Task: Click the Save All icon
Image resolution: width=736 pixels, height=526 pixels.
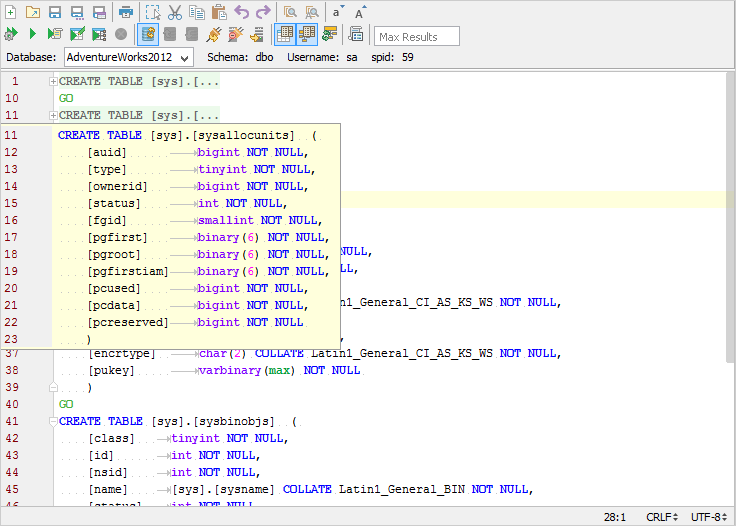Action: [x=99, y=12]
